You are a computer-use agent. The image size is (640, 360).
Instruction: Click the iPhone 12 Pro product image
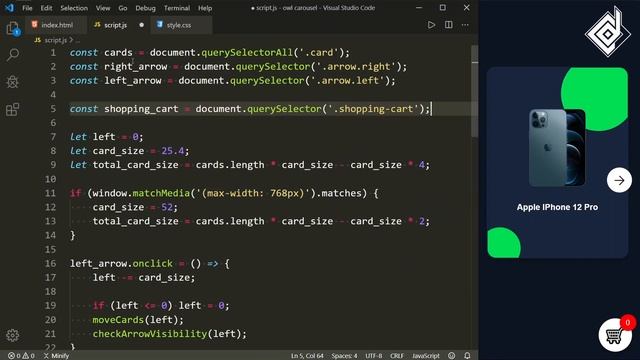click(x=557, y=147)
